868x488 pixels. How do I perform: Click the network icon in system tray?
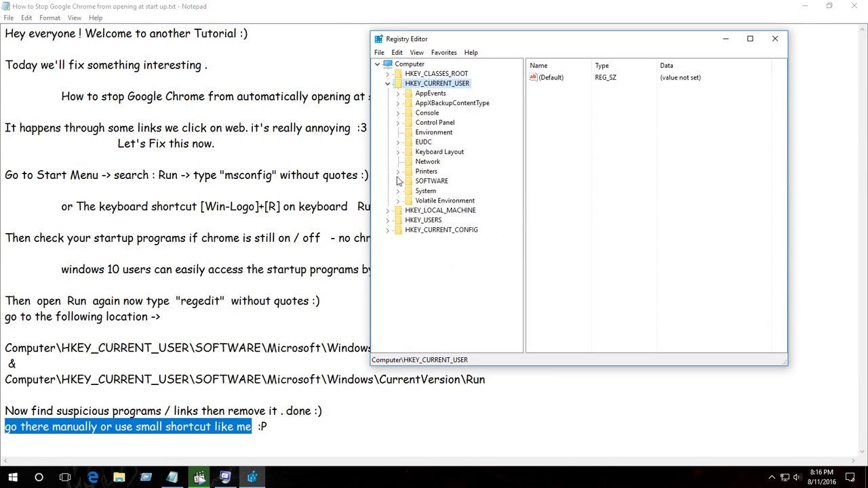click(x=785, y=477)
